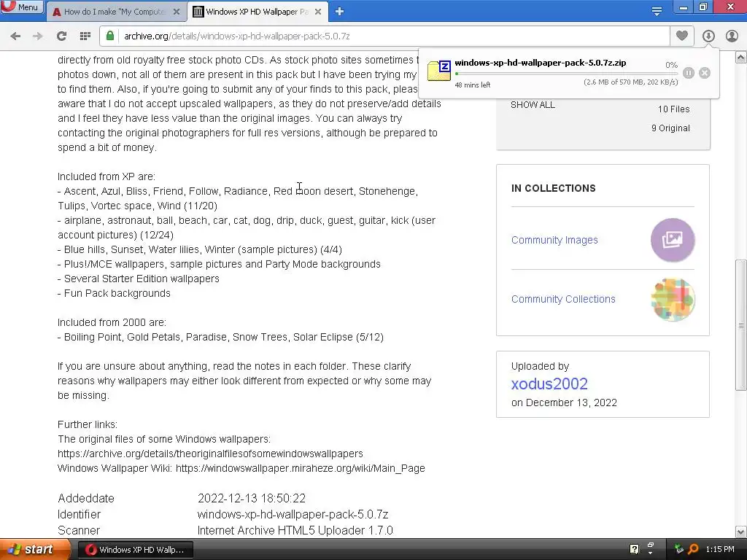Click the "on December 13, 2022" upload date
The height and width of the screenshot is (560, 747).
point(564,402)
